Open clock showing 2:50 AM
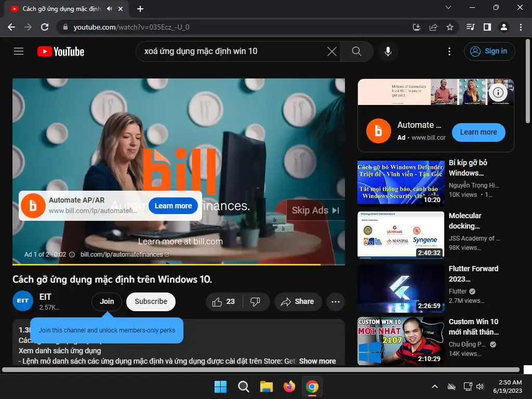This screenshot has height=399, width=532. (507, 387)
